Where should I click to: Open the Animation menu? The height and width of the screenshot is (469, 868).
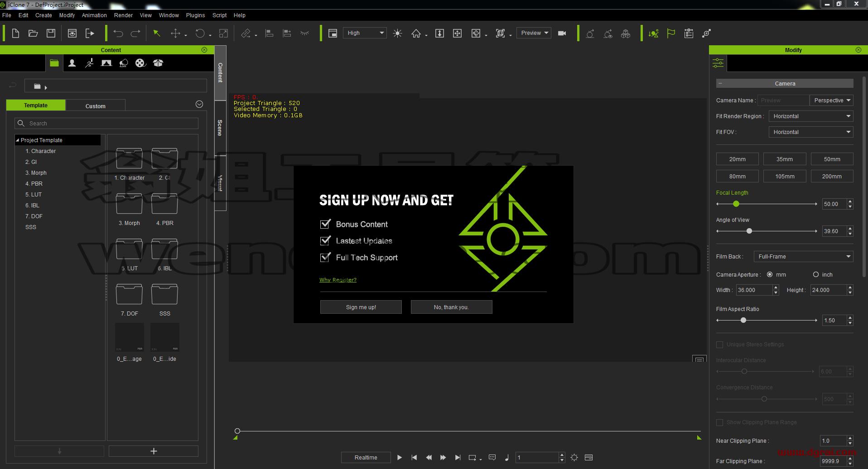[x=94, y=15]
